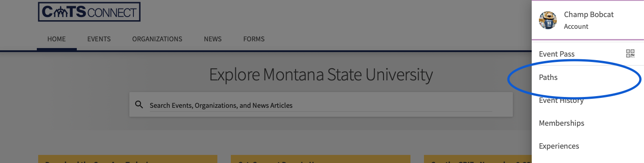Focus the Search Events, Organizations, News field
The width and height of the screenshot is (644, 163).
click(x=321, y=105)
